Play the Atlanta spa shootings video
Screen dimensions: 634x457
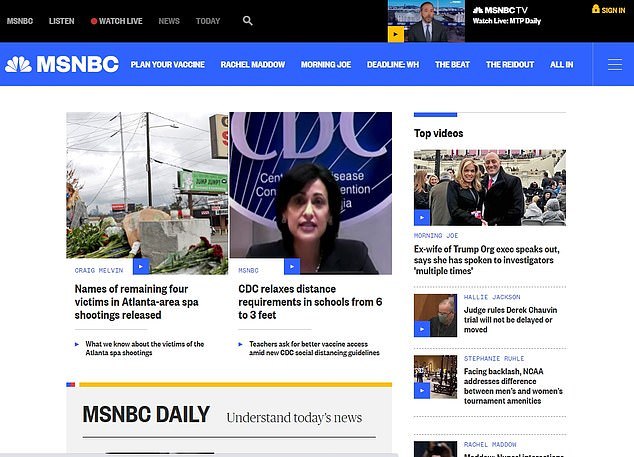coord(141,267)
